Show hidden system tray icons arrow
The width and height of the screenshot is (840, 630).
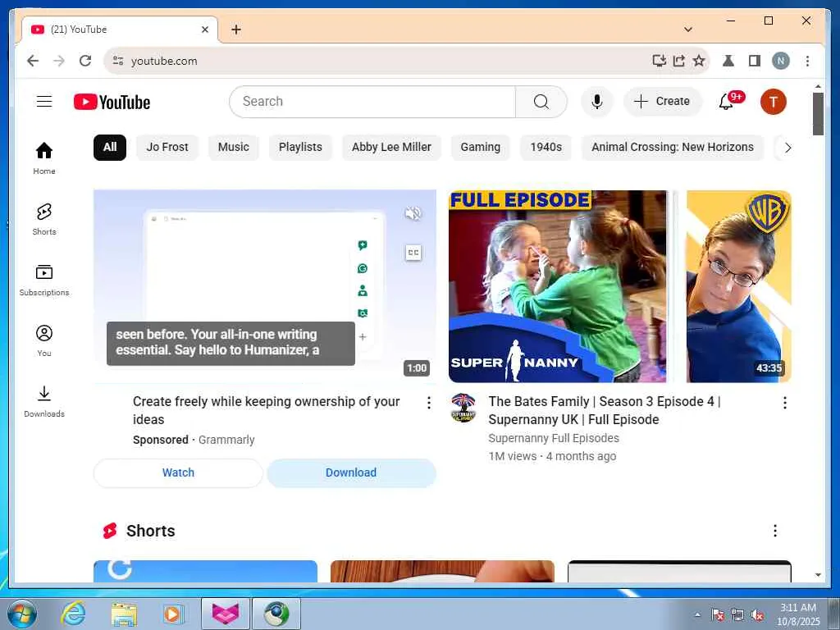697,614
